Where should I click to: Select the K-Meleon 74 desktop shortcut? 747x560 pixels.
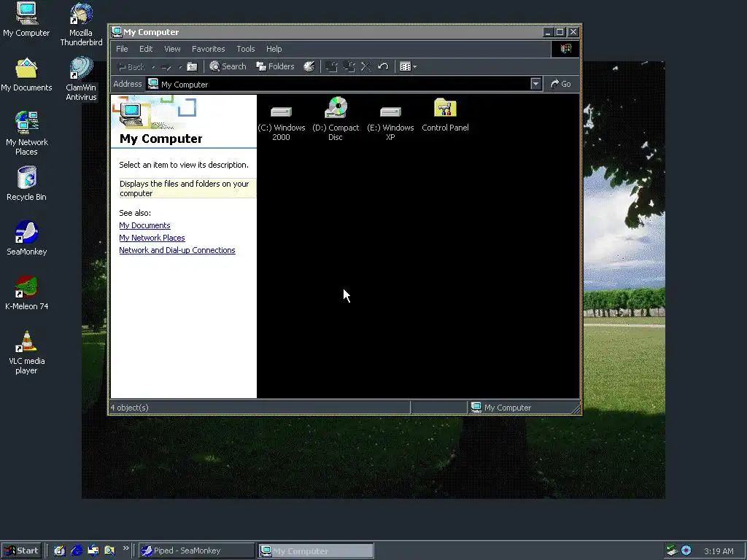(x=26, y=293)
